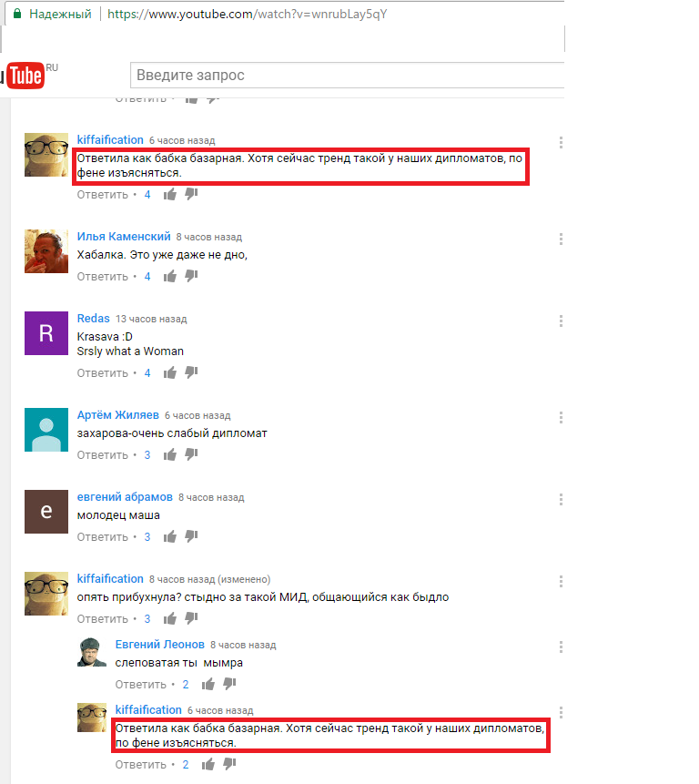Open the Евгений Леонов profile name link
This screenshot has height=784, width=699.
point(160,645)
